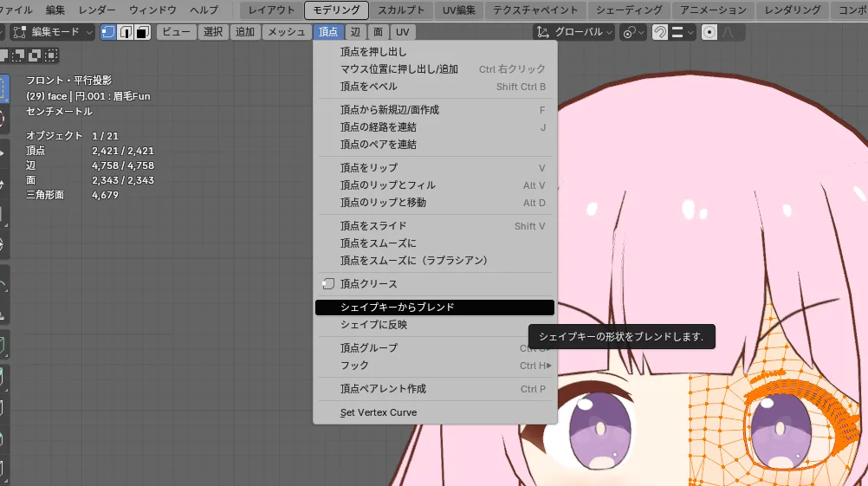Open the pivot point dropdown
This screenshot has width=868, height=486.
pos(633,32)
